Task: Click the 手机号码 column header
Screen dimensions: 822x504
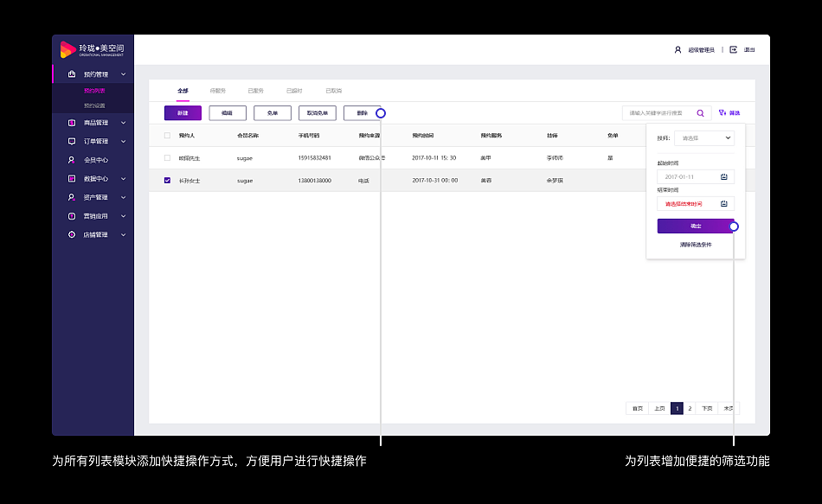Action: click(x=309, y=135)
